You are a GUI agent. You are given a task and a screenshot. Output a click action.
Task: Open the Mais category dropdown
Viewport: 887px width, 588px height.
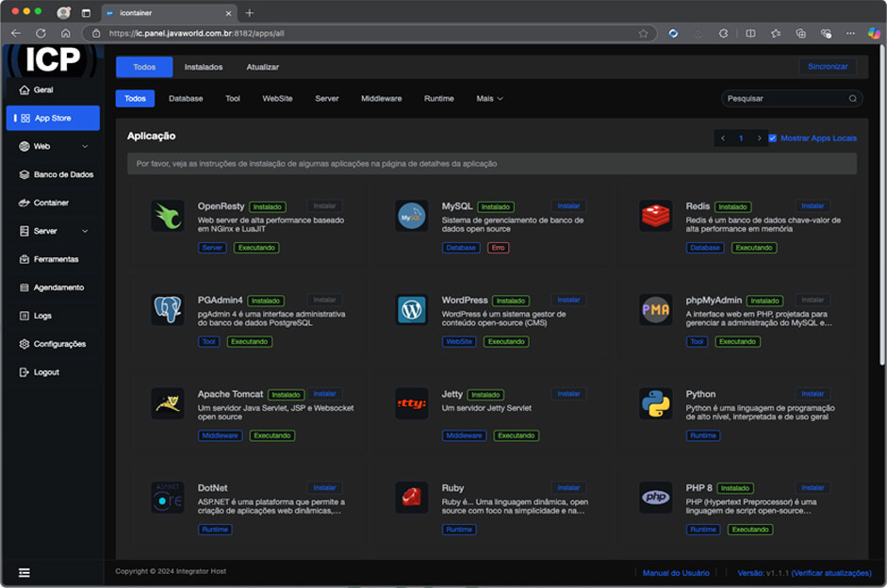point(489,98)
